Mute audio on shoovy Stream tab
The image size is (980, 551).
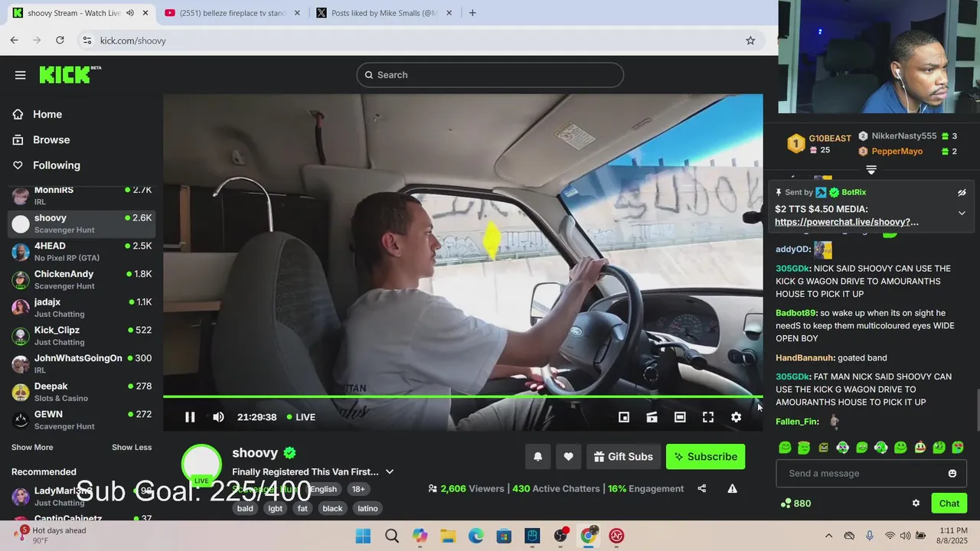[129, 13]
